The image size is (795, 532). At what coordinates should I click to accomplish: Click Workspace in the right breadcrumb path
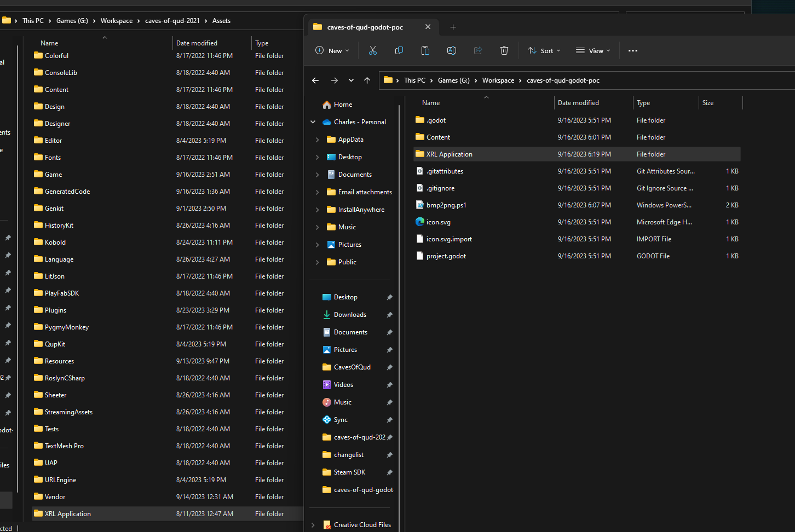pyautogui.click(x=498, y=80)
